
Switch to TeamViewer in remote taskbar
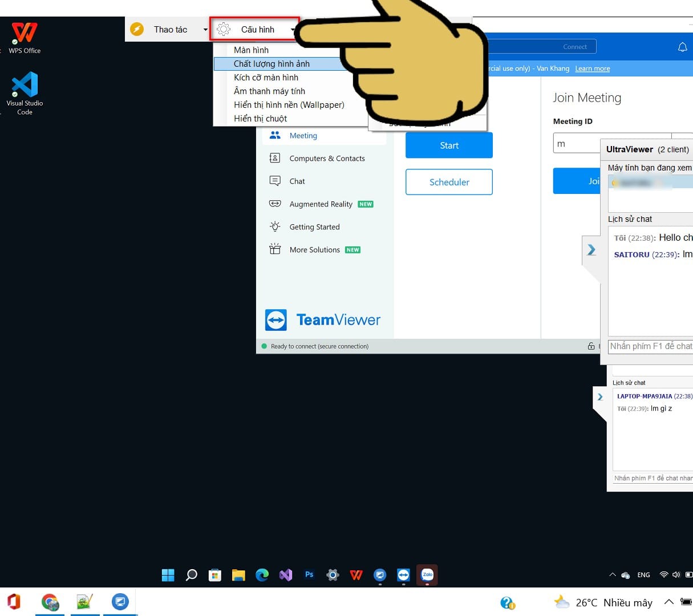click(x=403, y=575)
